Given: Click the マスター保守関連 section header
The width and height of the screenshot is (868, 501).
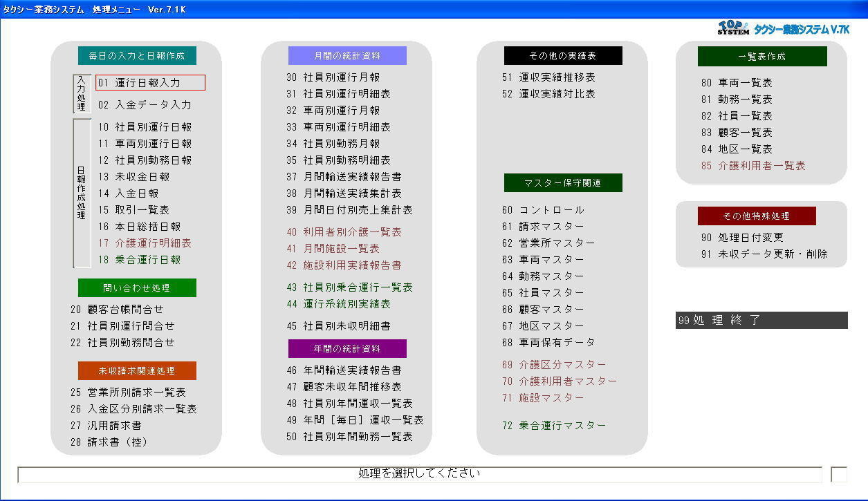Looking at the screenshot, I should 563,183.
